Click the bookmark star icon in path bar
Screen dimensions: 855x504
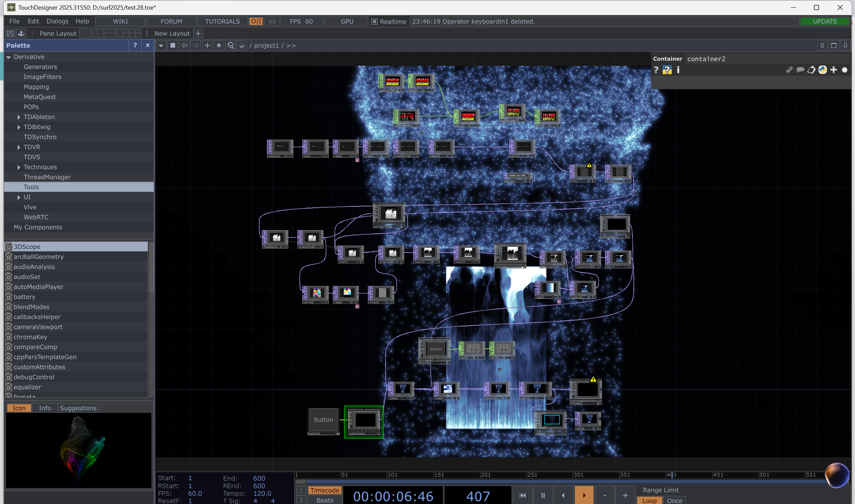(x=219, y=45)
